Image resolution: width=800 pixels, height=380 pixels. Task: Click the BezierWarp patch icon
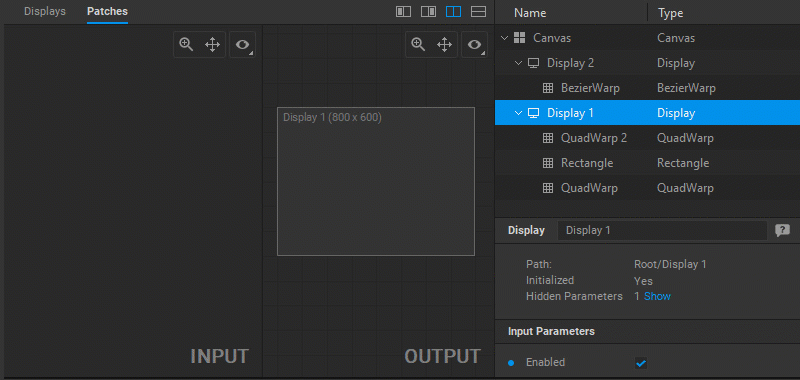[x=547, y=88]
